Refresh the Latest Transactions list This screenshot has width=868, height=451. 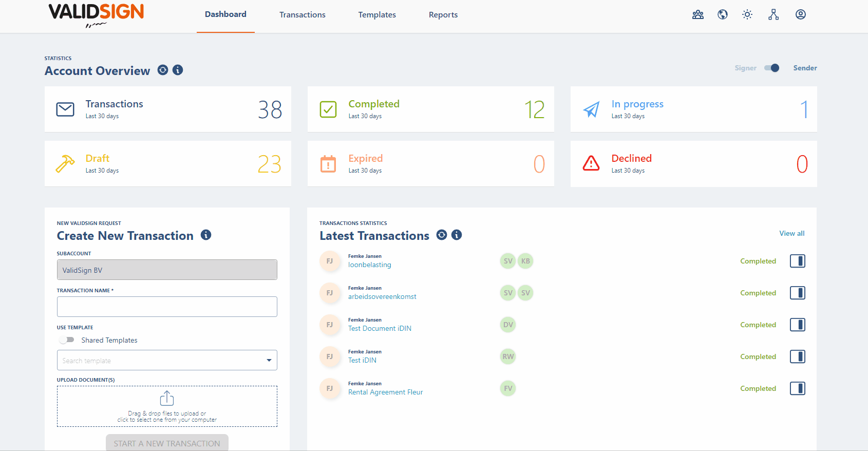click(442, 235)
